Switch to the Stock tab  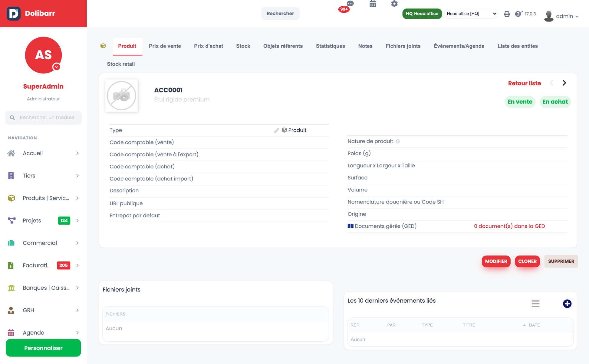(x=243, y=46)
